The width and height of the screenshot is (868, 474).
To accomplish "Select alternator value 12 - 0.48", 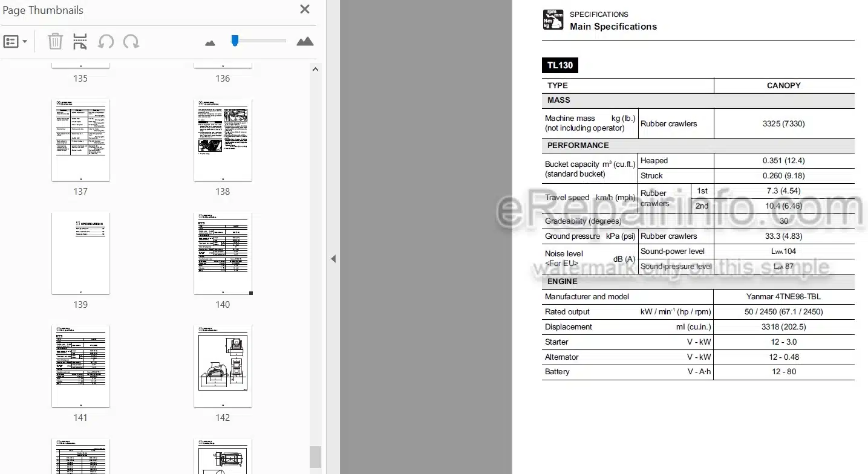I will point(783,357).
